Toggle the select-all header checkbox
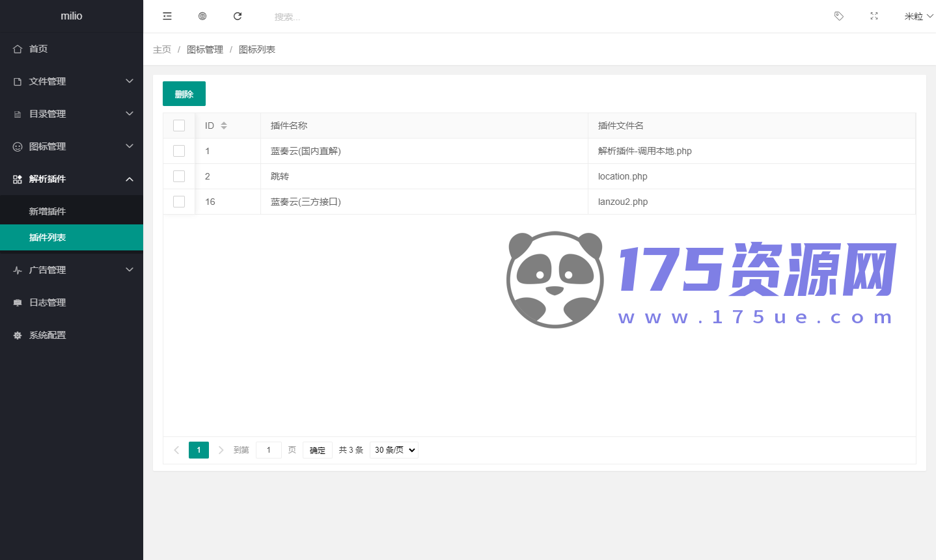 [179, 126]
